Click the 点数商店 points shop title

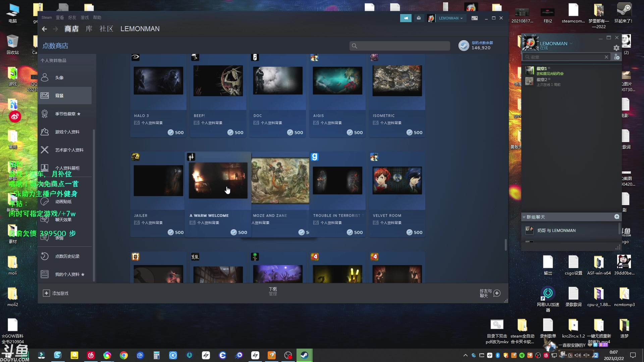point(55,46)
